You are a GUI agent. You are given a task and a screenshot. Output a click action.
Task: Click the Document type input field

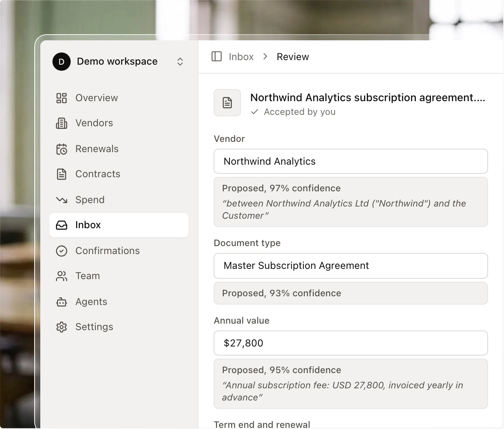pos(351,265)
